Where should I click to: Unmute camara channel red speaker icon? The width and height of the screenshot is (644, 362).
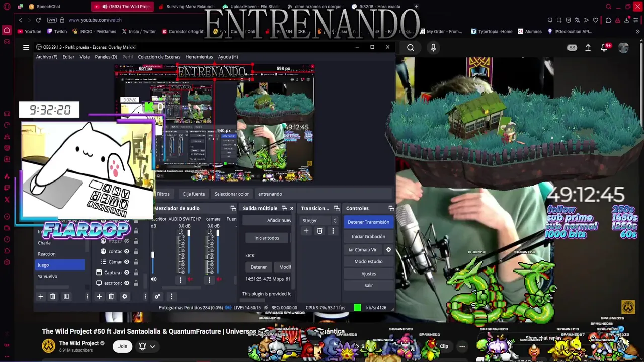[219, 279]
